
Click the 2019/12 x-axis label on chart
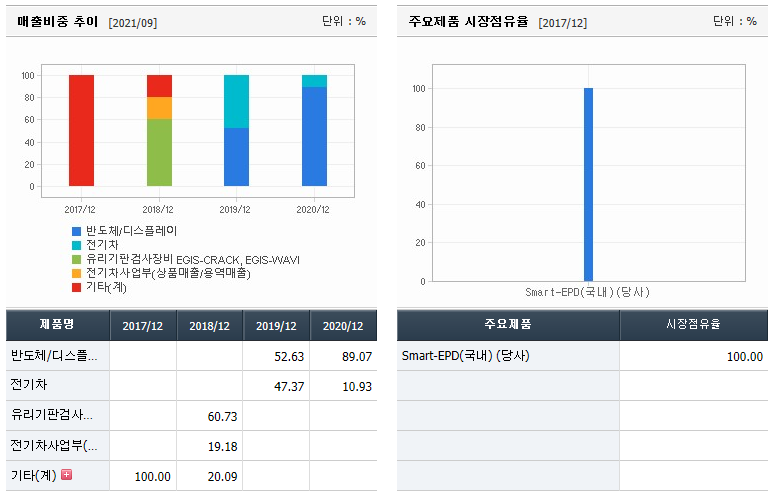pyautogui.click(x=235, y=209)
